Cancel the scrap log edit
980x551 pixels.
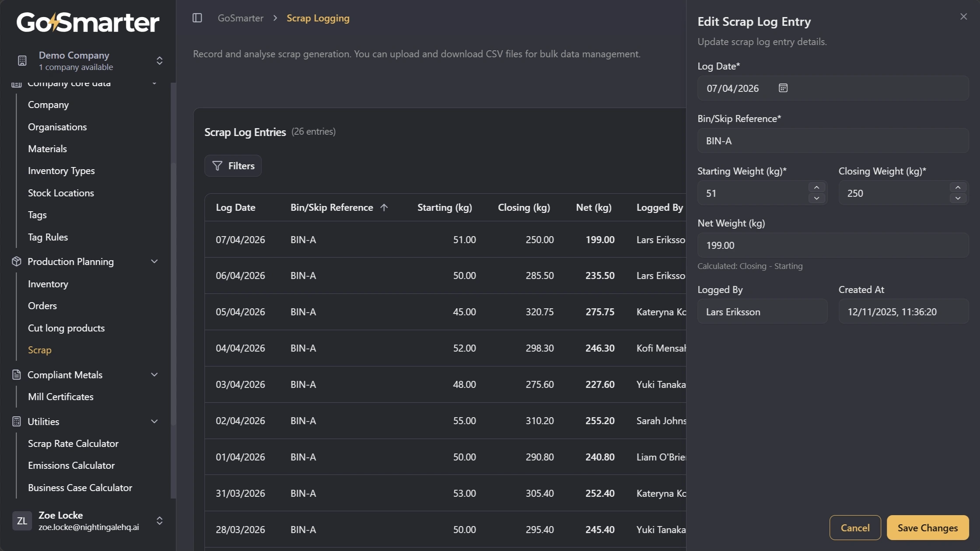[x=855, y=528]
